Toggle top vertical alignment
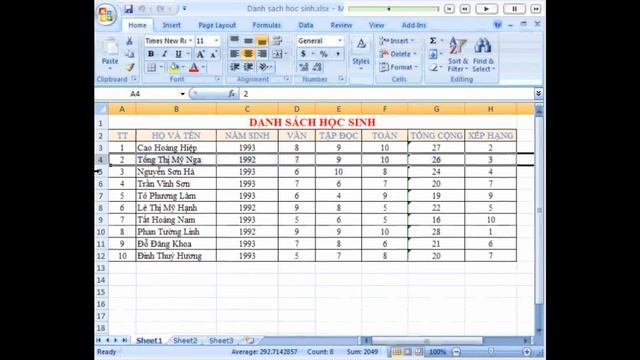 pyautogui.click(x=234, y=40)
